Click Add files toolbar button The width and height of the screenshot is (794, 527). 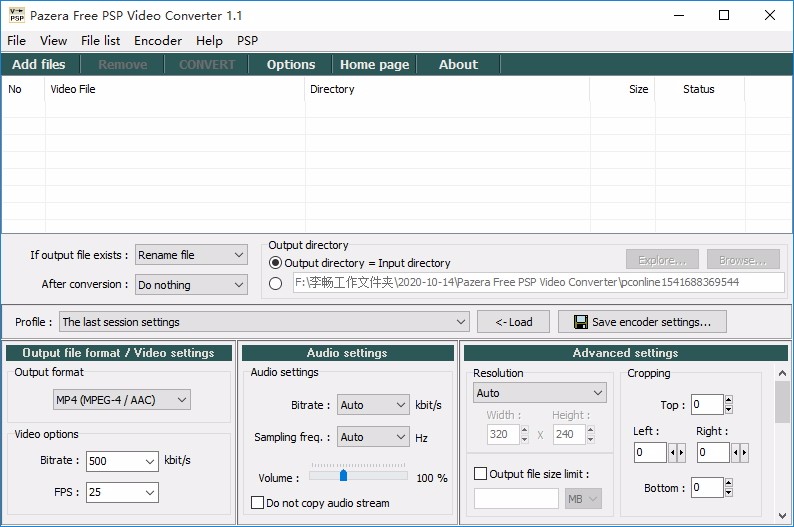pos(39,64)
